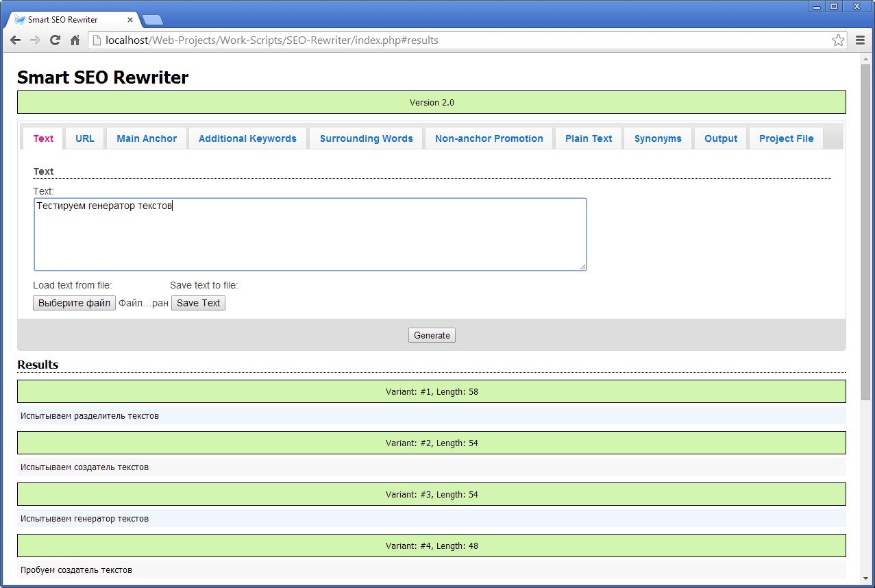875x588 pixels.
Task: Click the Smart SEO Rewriter tab favicon
Action: 20,20
